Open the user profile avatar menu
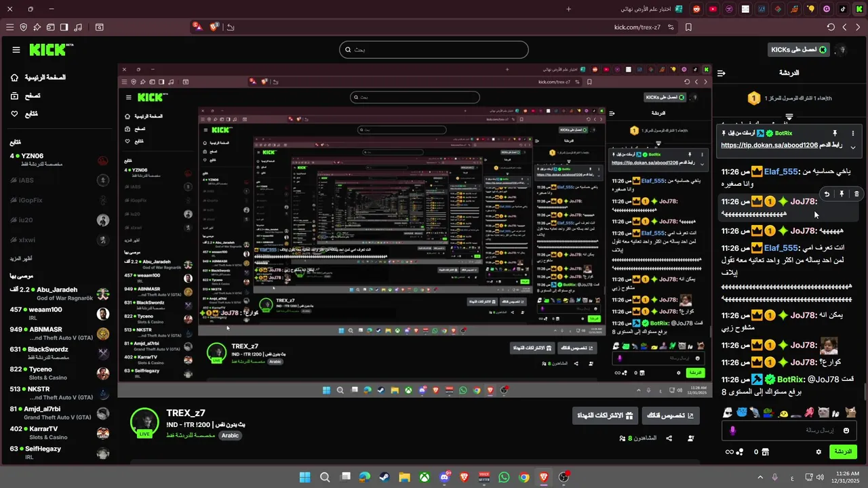 842,49
